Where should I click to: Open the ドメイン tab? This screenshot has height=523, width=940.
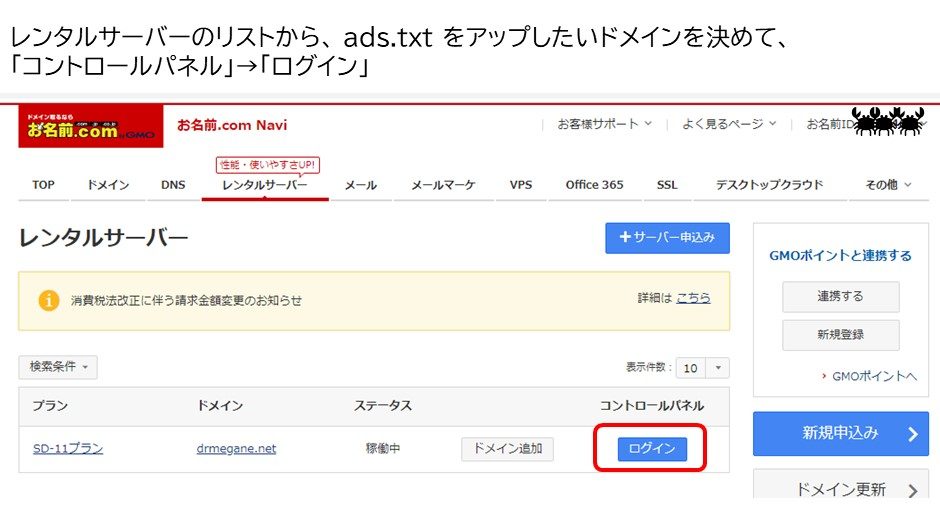pyautogui.click(x=109, y=185)
